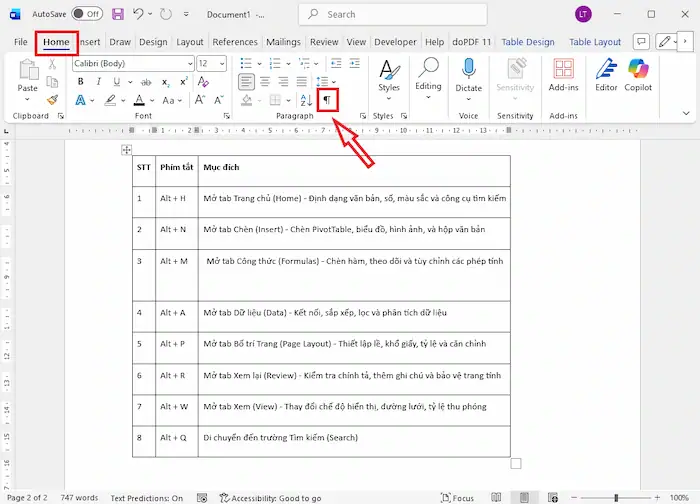Click Accessibility: Good to go status
Viewport: 700px width, 504px height.
pos(270,497)
